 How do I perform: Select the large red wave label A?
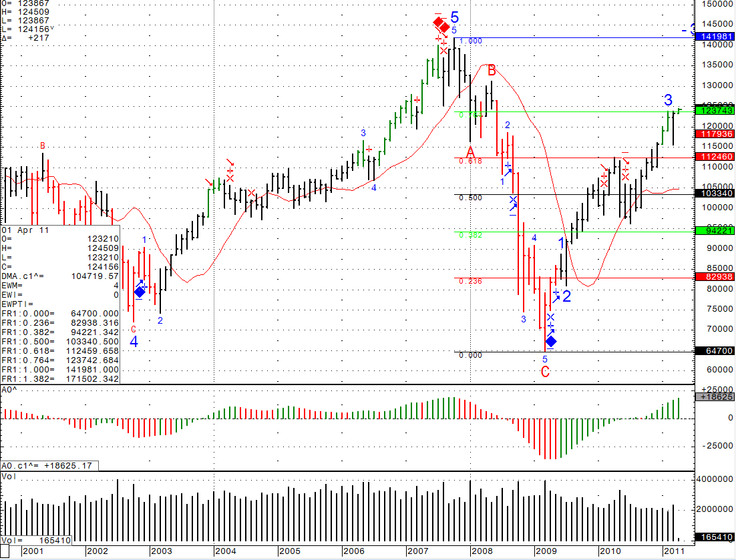(x=470, y=151)
